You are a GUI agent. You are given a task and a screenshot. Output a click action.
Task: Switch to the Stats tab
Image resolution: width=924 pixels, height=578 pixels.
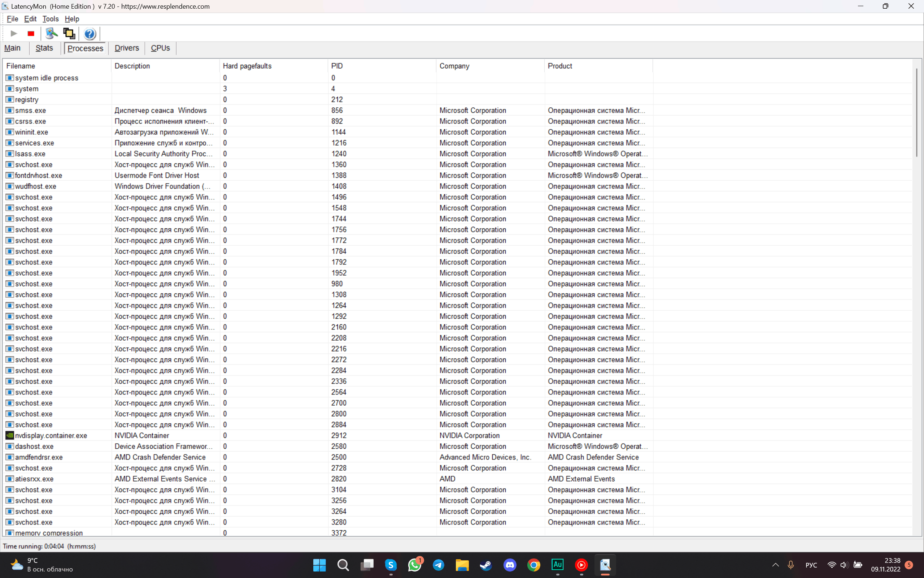coord(44,48)
